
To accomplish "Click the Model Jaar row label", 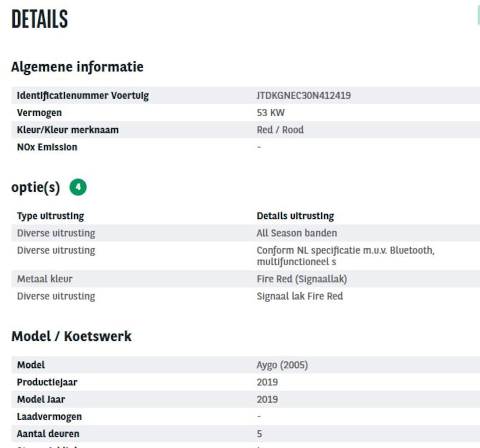I will 41,399.
